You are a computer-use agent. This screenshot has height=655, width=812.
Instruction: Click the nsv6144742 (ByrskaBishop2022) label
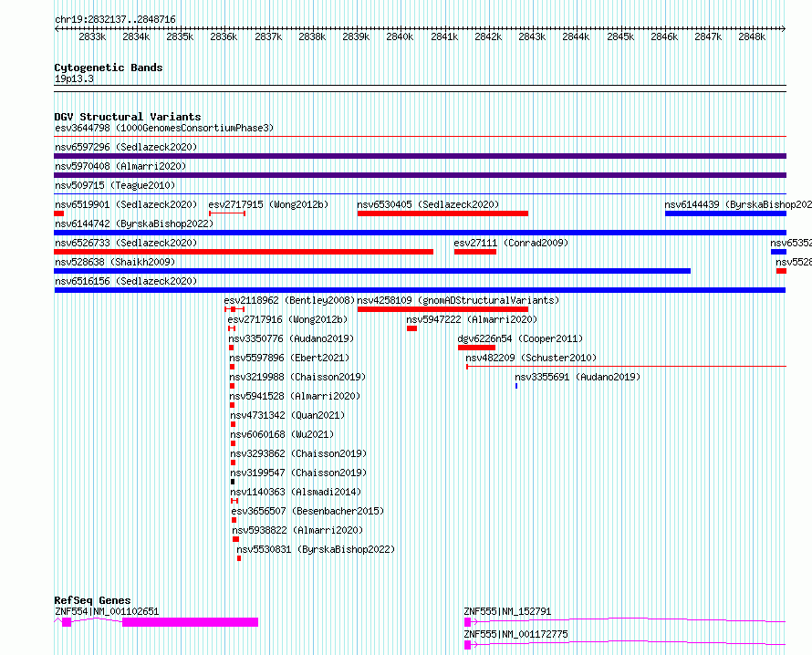(134, 224)
